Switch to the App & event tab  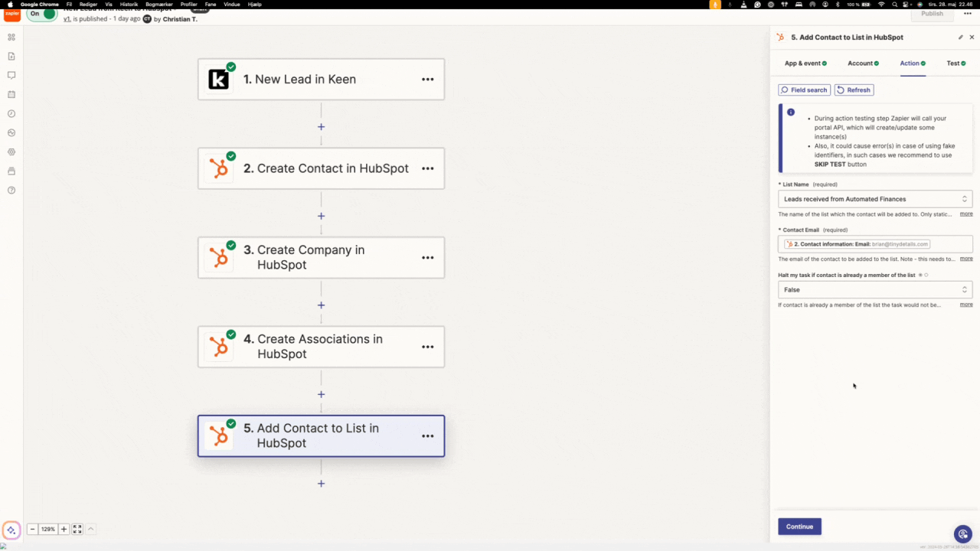coord(805,64)
